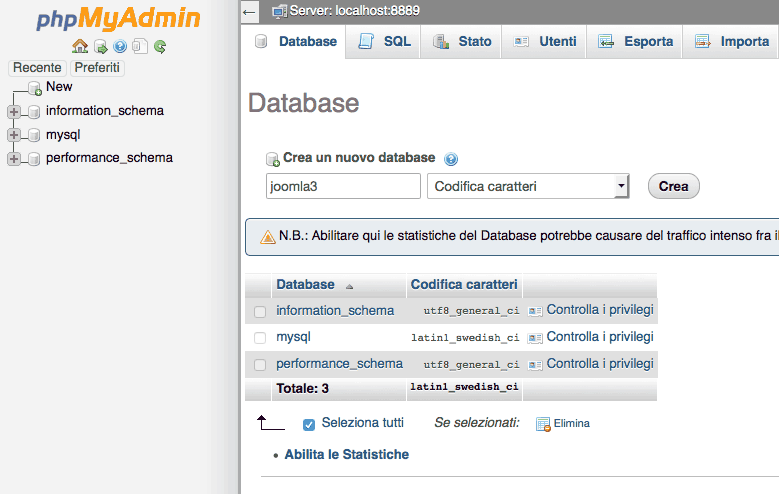
Task: Click the database name field containing joomla3
Action: (343, 186)
